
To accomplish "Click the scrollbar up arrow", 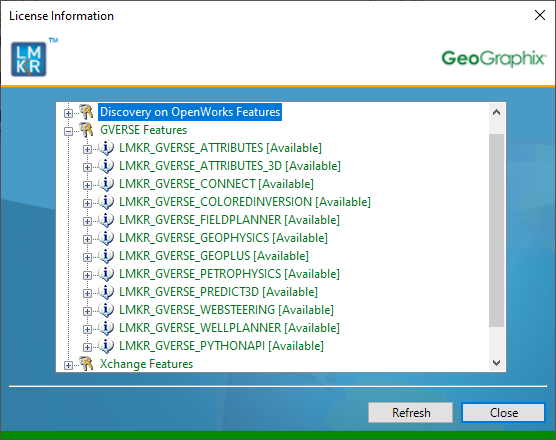I will (496, 113).
